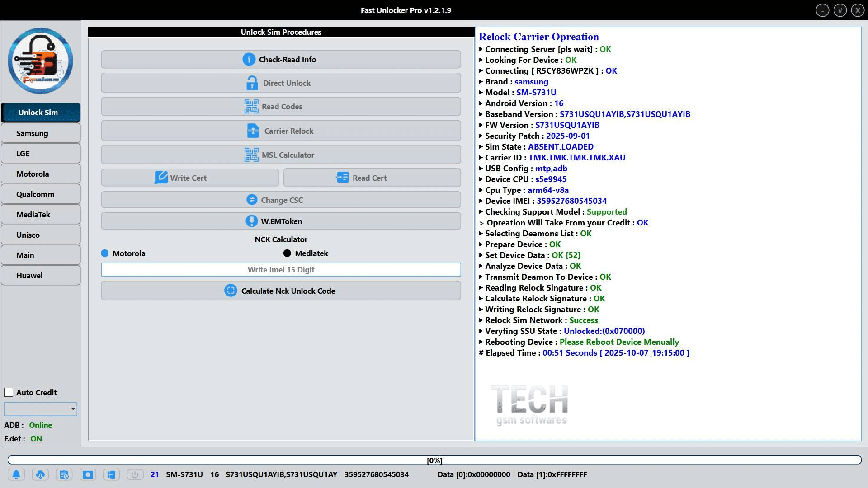Viewport: 868px width, 488px height.
Task: Enable the Auto Credit checkbox
Action: (x=9, y=392)
